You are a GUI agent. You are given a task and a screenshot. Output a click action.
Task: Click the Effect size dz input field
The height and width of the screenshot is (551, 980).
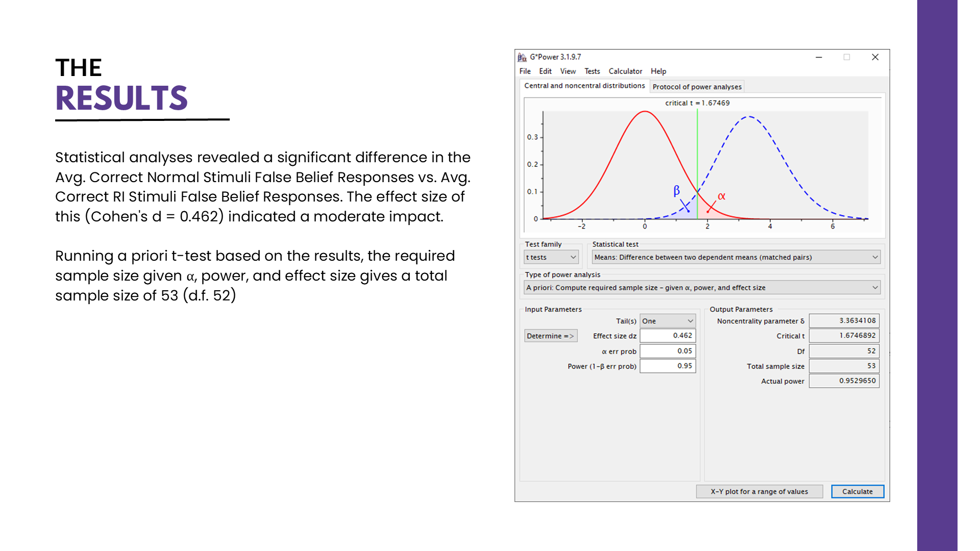click(668, 336)
